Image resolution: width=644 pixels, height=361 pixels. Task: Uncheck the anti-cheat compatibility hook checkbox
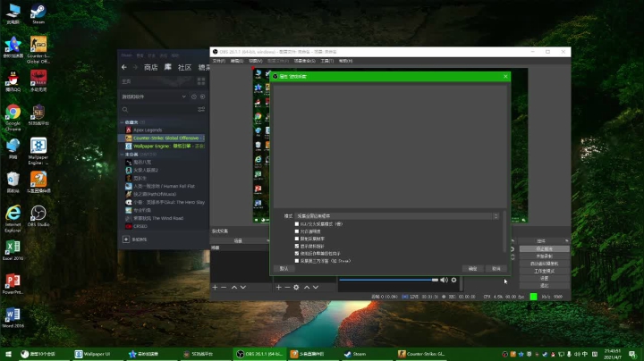[x=297, y=254]
